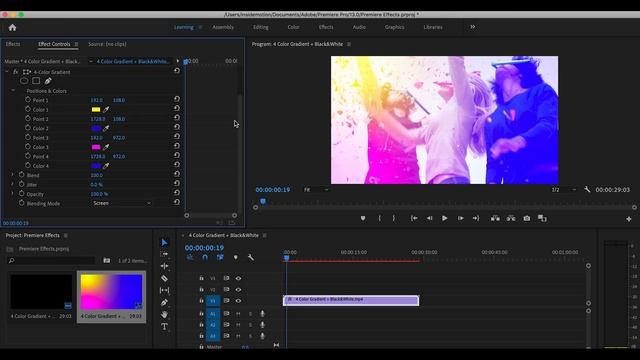Toggle animation stopwatch for Point 1
The height and width of the screenshot is (360, 640).
[28, 99]
